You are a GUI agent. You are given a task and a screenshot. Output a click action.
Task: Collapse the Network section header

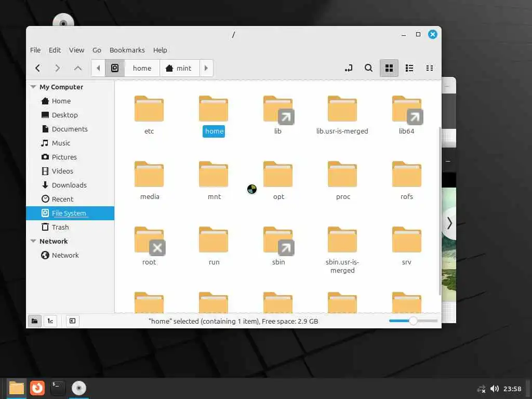(33, 241)
